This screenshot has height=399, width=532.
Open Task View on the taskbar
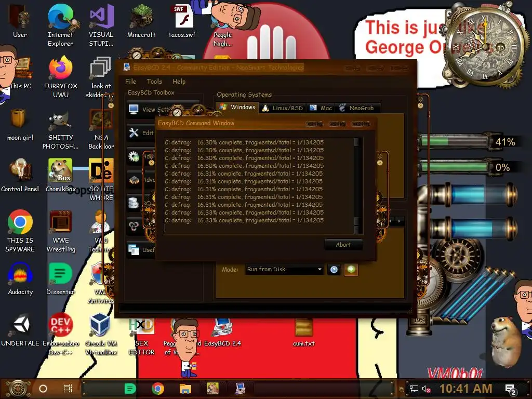point(68,389)
